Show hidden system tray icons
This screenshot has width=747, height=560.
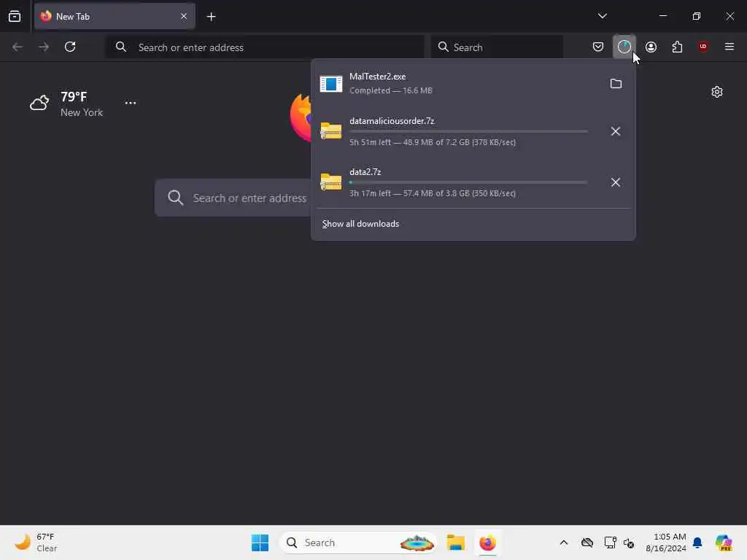(x=564, y=542)
